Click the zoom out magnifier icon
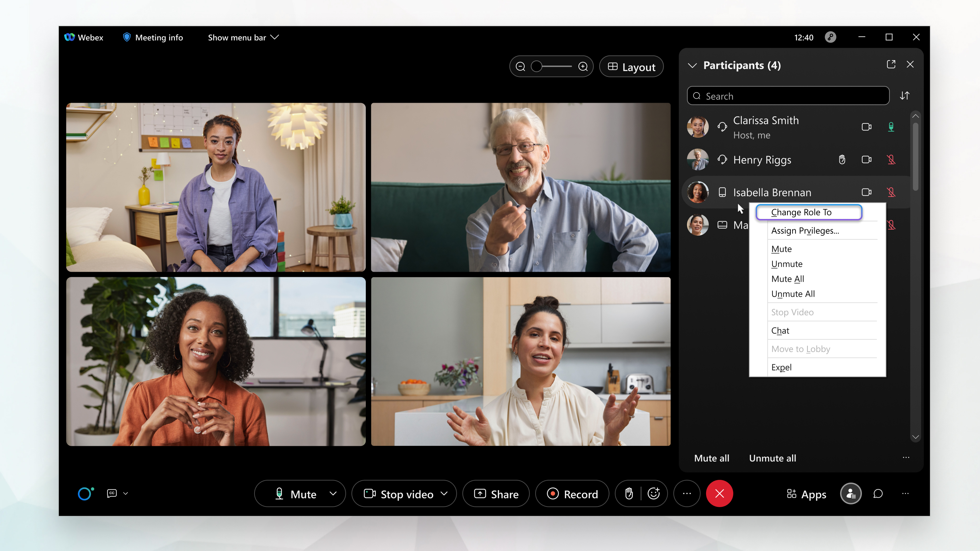The height and width of the screenshot is (551, 980). click(x=520, y=67)
